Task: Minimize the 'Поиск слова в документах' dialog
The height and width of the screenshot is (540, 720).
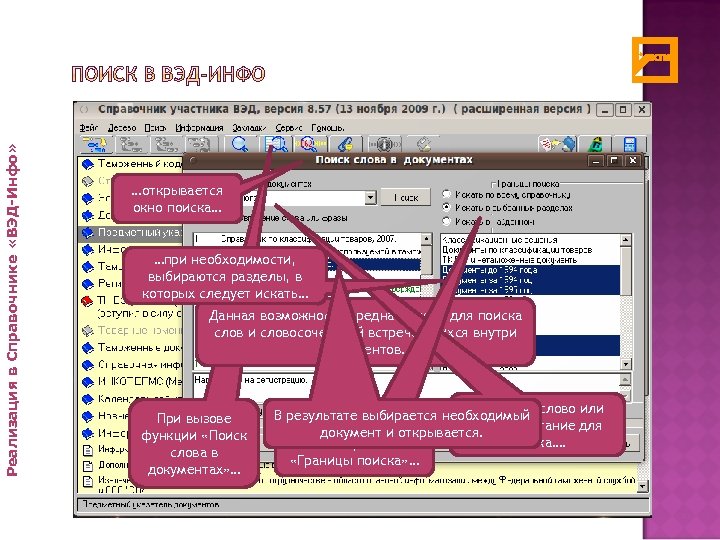Action: pyautogui.click(x=596, y=161)
